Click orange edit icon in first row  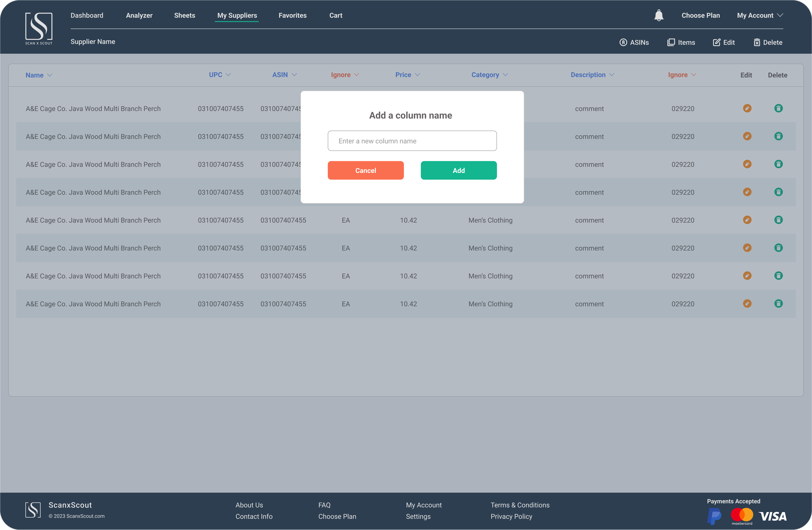pyautogui.click(x=747, y=108)
